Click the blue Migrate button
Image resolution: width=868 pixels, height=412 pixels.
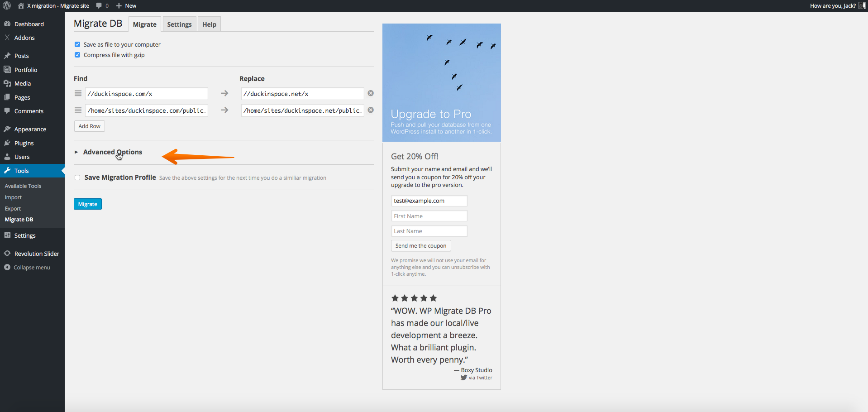[88, 204]
